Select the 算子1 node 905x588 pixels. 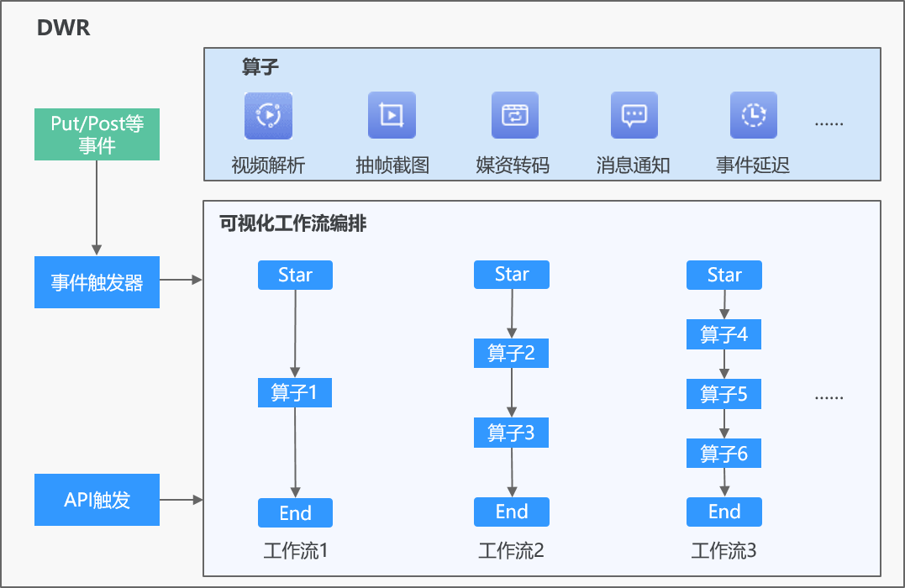295,393
